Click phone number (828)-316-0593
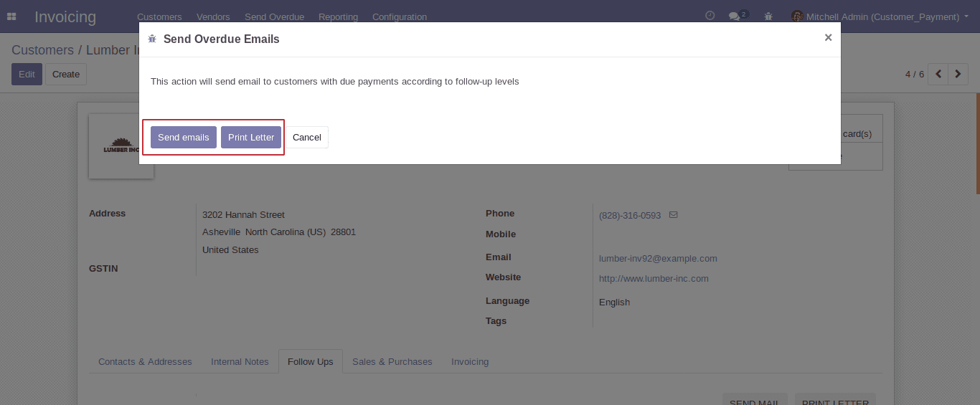 pos(630,215)
